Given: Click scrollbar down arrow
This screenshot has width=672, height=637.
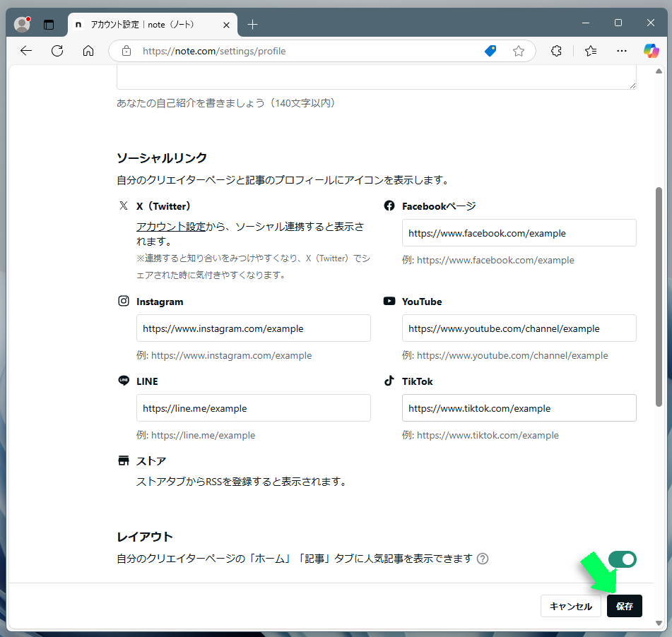Looking at the screenshot, I should pyautogui.click(x=659, y=624).
